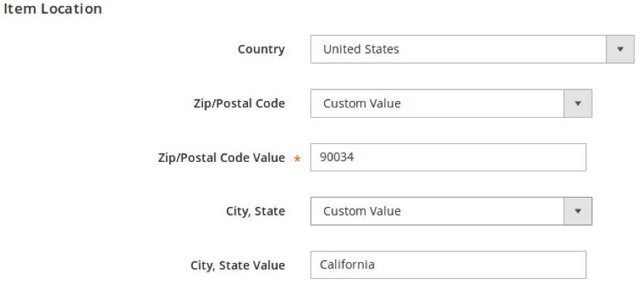Click Custom Value text beside Zip/Postal Code

[362, 103]
